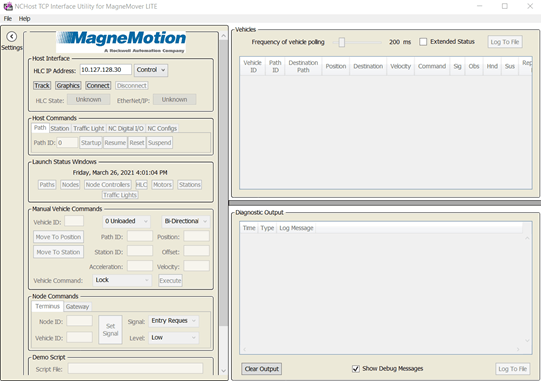541x381 pixels.
Task: Click the Startup button
Action: [x=91, y=143]
